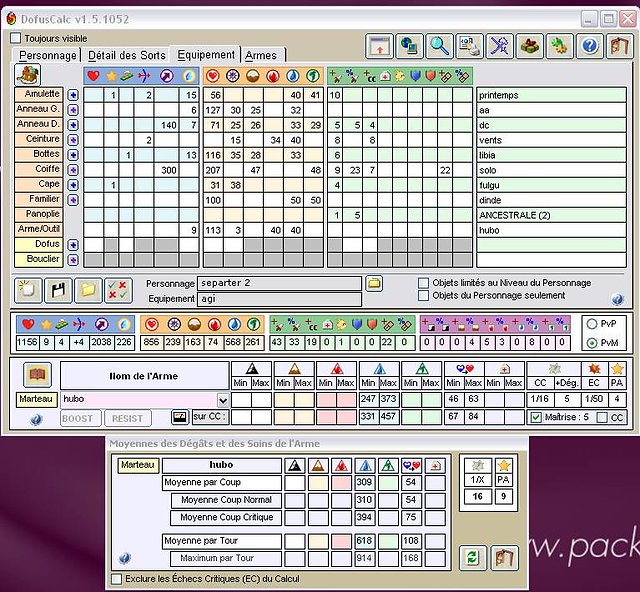640x592 pixels.
Task: Open the Amulette item selector arrow
Action: [73, 95]
